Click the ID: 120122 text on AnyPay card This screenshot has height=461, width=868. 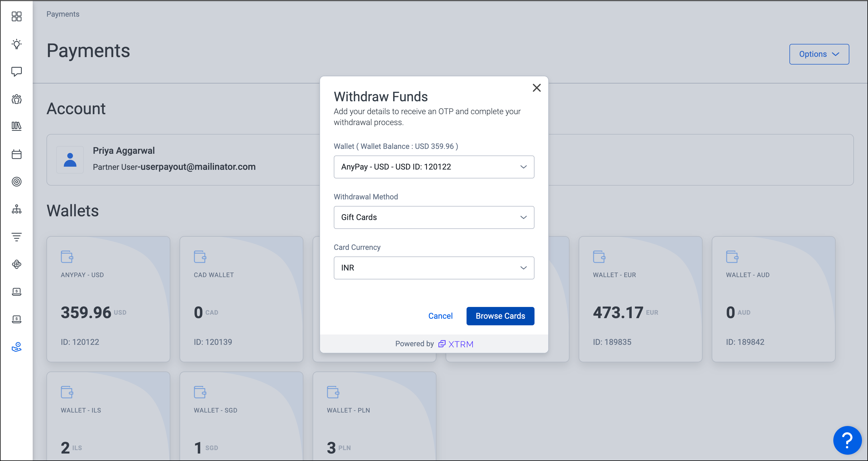coord(80,342)
